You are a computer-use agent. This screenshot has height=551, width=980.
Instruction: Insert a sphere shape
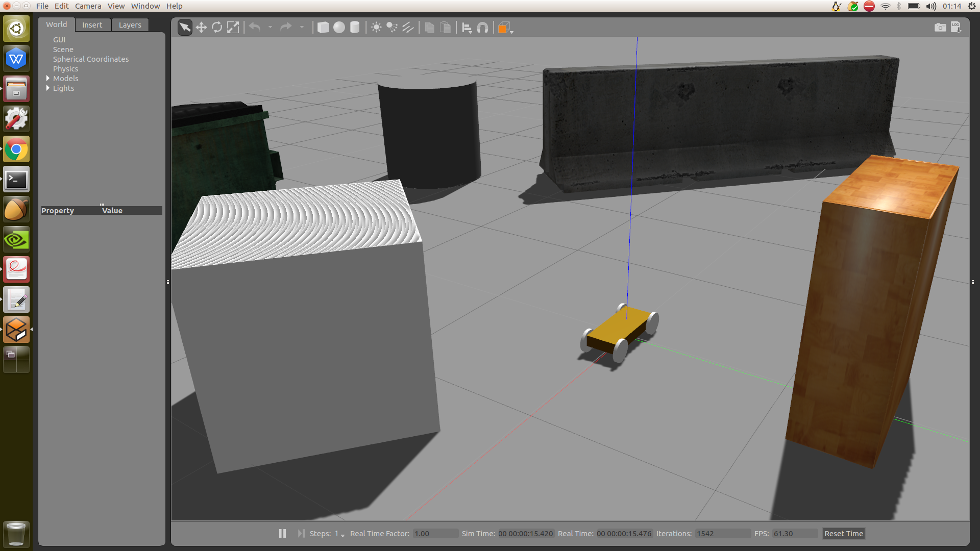(x=339, y=28)
